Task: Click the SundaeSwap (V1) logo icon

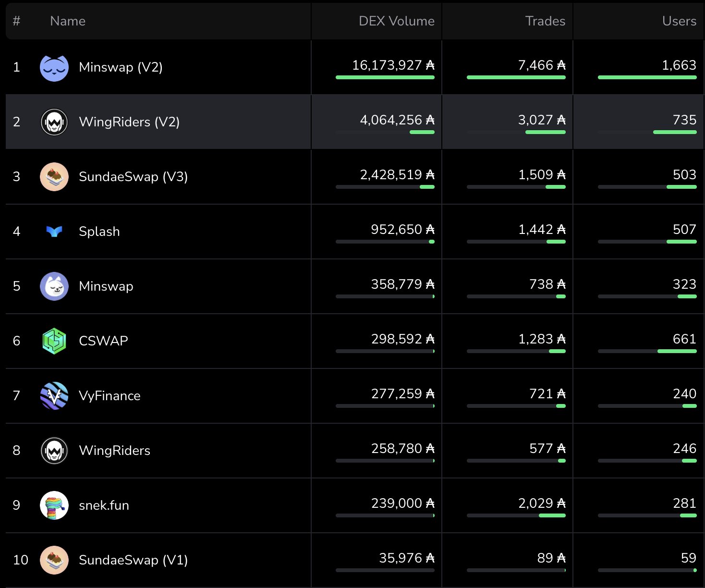Action: click(x=54, y=560)
